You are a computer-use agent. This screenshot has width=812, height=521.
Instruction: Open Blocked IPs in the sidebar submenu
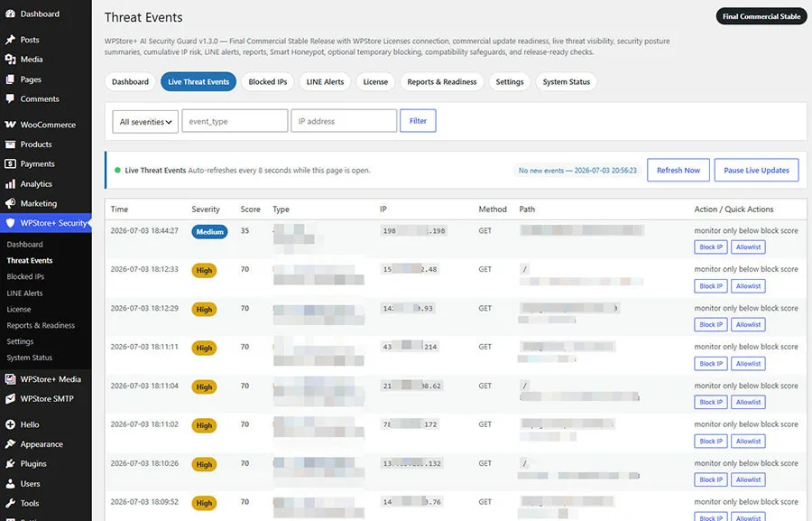click(x=25, y=276)
